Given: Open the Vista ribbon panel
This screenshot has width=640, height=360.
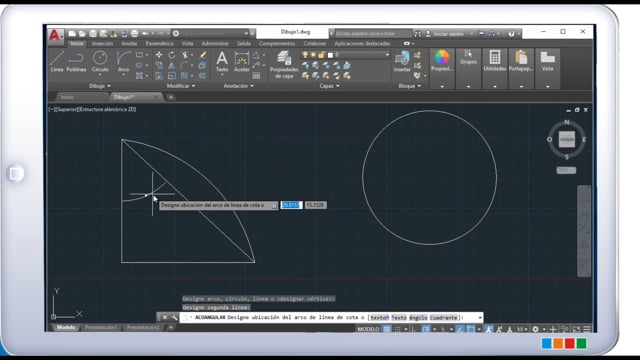Looking at the screenshot, I should (x=547, y=68).
